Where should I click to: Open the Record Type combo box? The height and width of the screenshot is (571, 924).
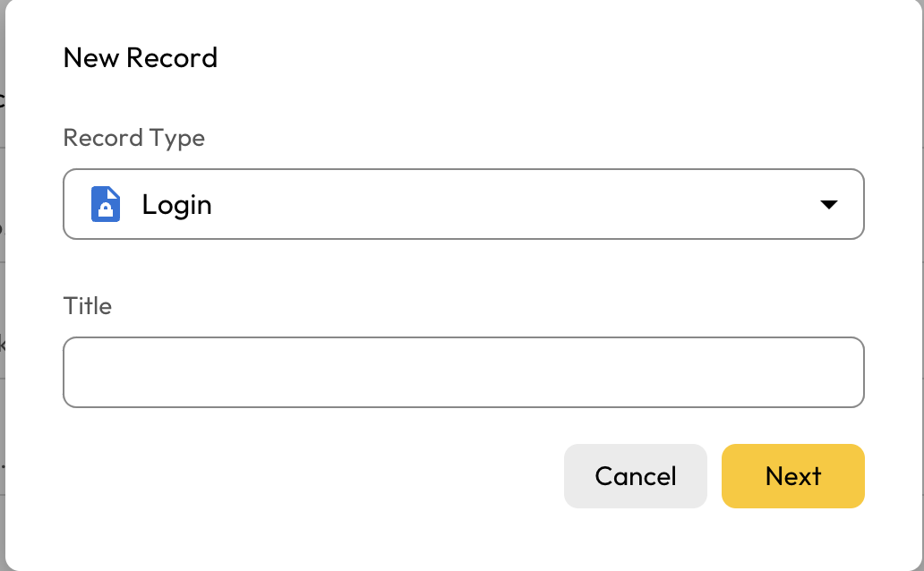[463, 204]
